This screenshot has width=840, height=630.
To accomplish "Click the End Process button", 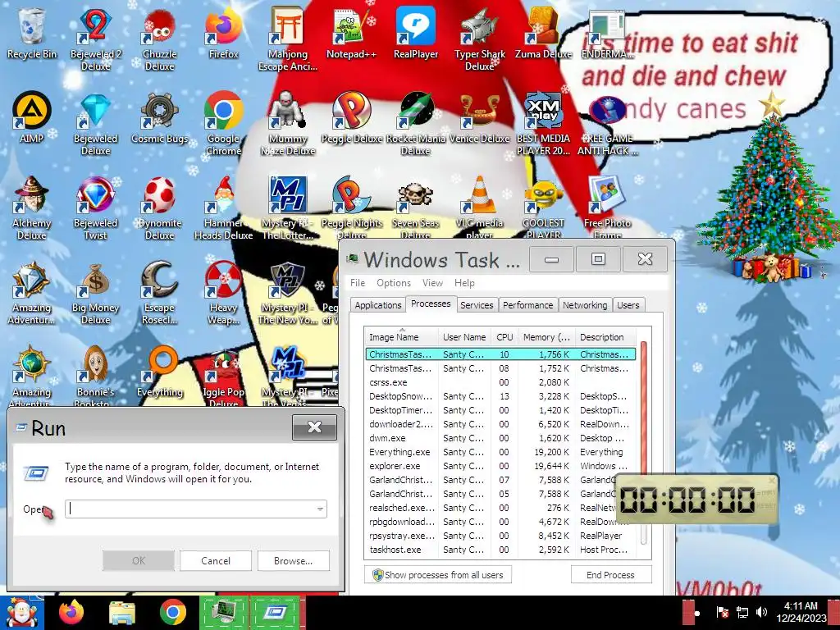I will click(610, 575).
